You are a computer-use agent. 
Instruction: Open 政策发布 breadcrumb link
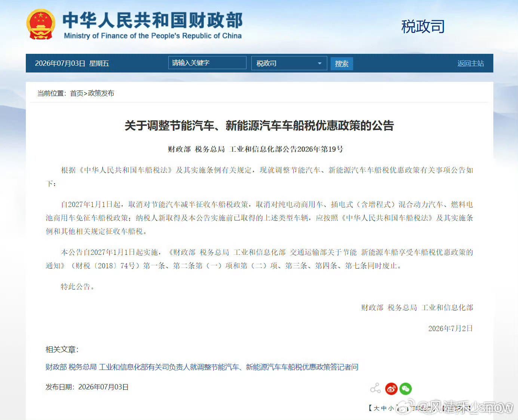(x=101, y=93)
